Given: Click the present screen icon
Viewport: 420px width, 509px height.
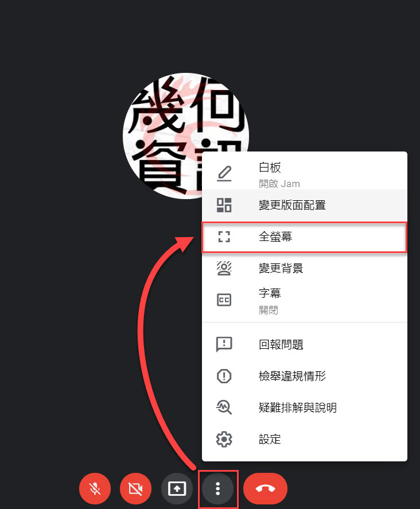Looking at the screenshot, I should 177,488.
